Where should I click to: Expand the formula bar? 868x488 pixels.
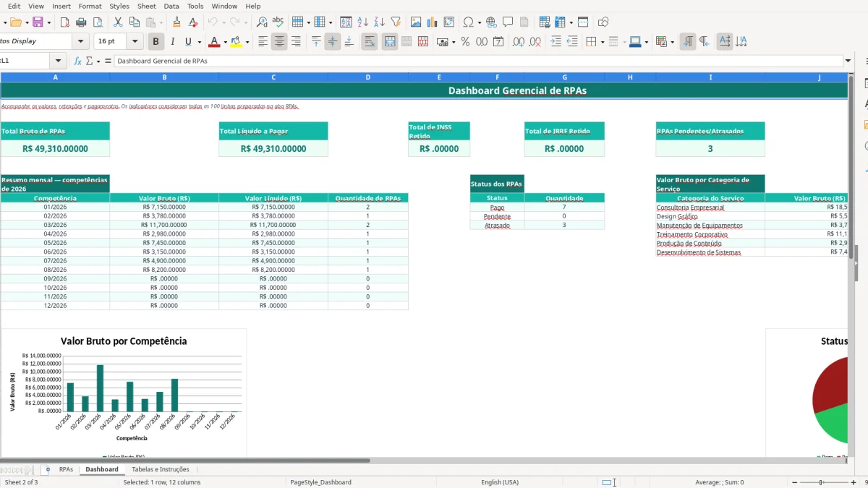tap(848, 61)
